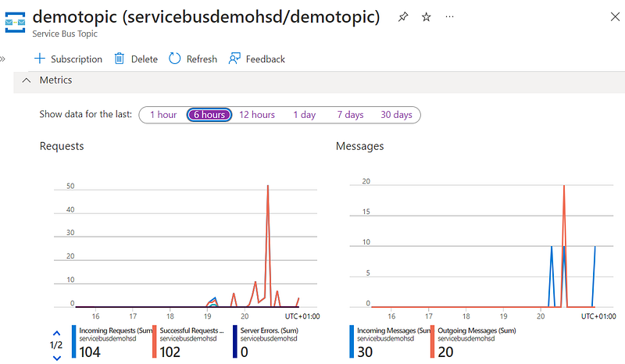
Task: Select the Outgoing Messages (Sum) legend label
Action: [x=477, y=330]
